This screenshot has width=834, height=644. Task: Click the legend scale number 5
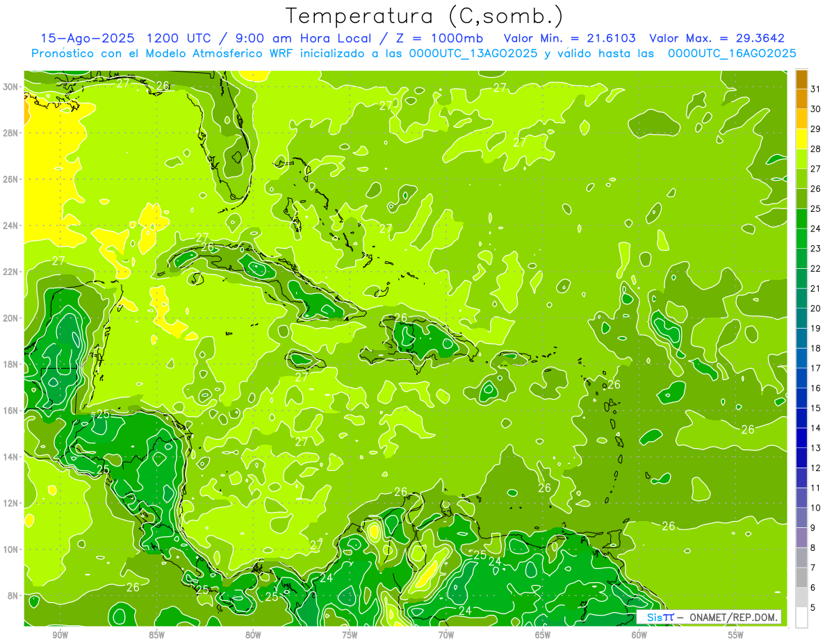tap(814, 608)
